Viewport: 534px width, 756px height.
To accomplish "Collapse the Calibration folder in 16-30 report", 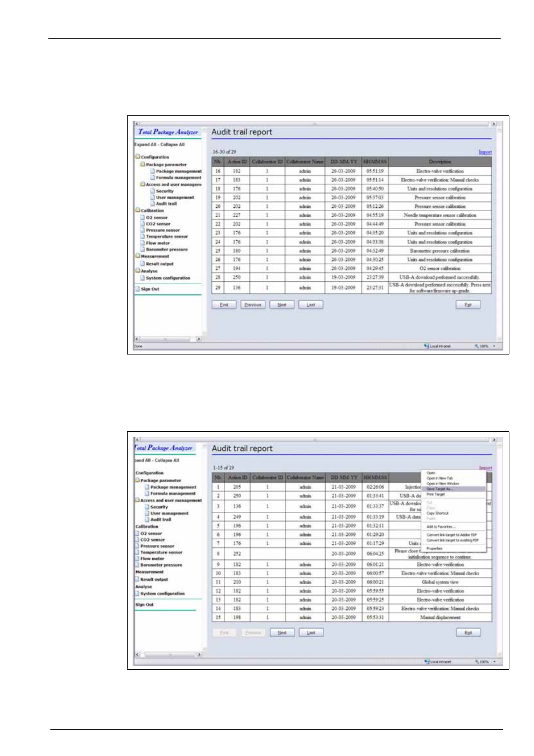I will pos(138,211).
